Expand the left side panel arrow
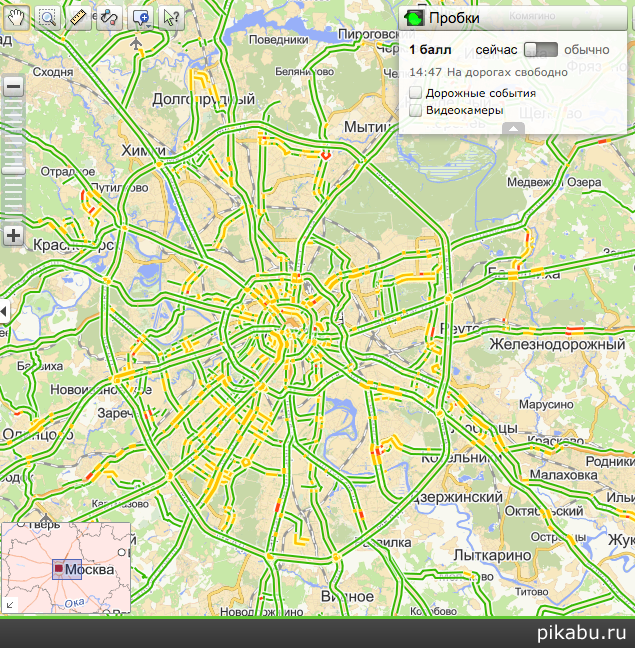635x648 pixels. 4,312
